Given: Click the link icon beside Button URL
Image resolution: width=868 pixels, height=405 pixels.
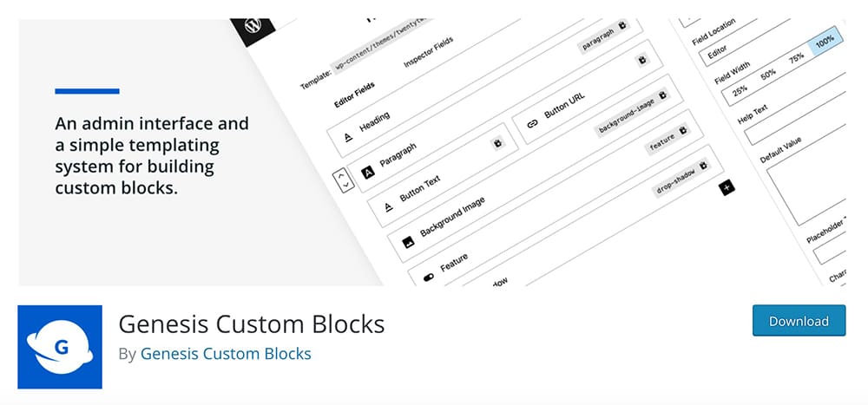Looking at the screenshot, I should click(x=533, y=124).
